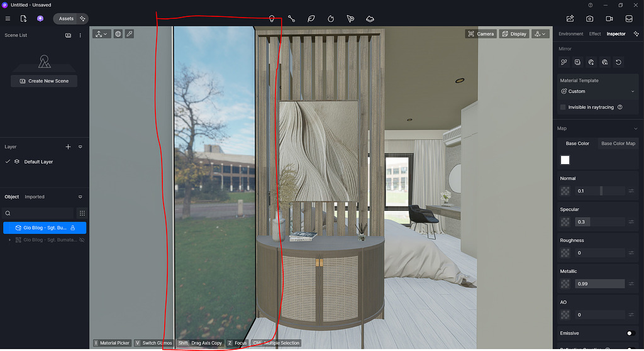Viewport: 644px width, 351px height.
Task: Open the hamburger main menu
Action: pyautogui.click(x=8, y=18)
